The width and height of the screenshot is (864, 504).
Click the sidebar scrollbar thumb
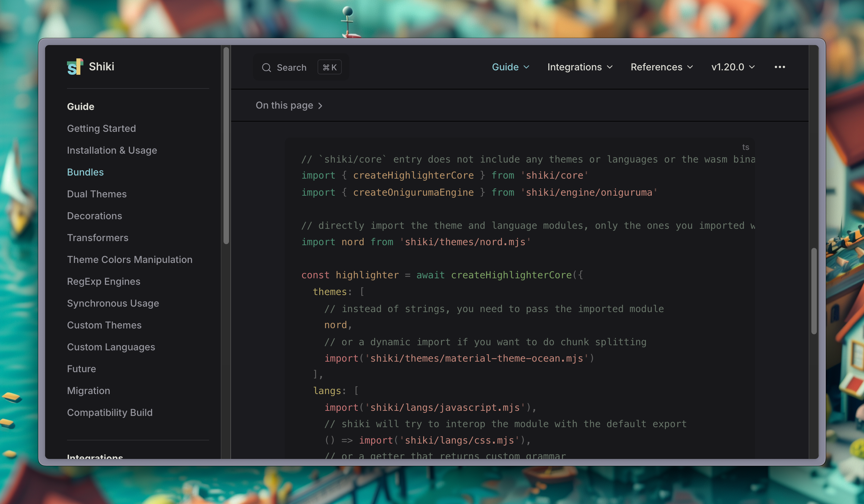click(226, 145)
